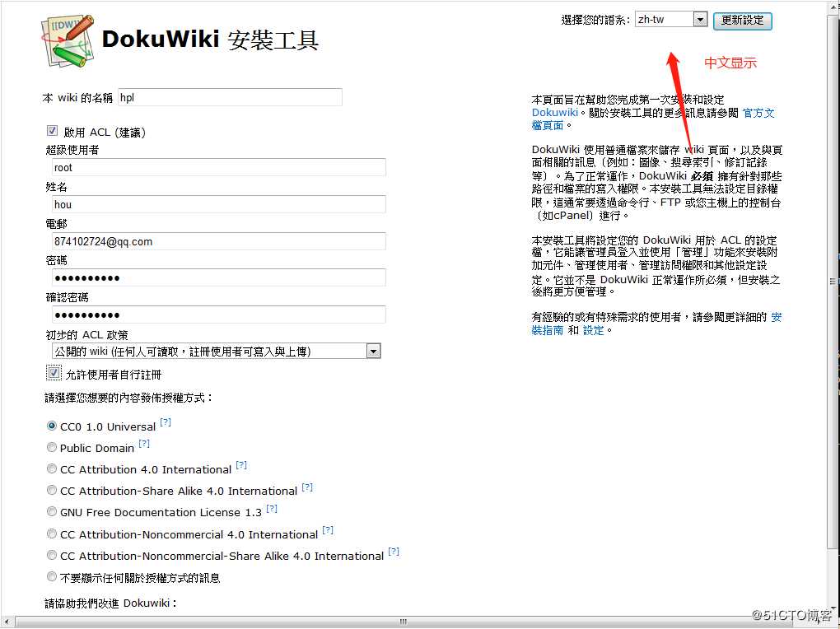The height and width of the screenshot is (629, 840).
Task: Select CC Attribution-Noncommercial-Share Alike 4.0 radio
Action: point(51,555)
